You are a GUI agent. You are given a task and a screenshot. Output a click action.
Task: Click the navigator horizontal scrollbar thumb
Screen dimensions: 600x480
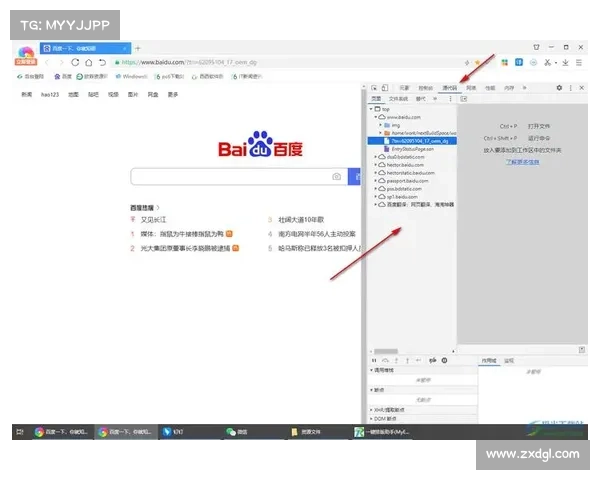(386, 351)
